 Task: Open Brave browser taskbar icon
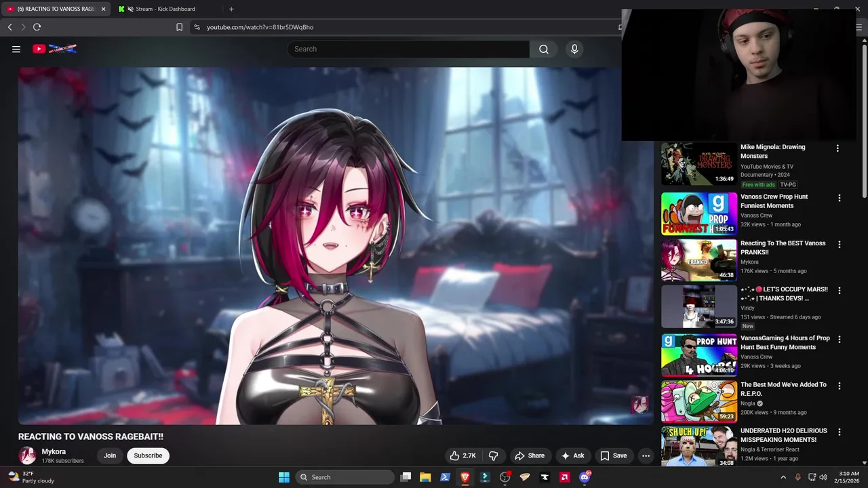(465, 477)
